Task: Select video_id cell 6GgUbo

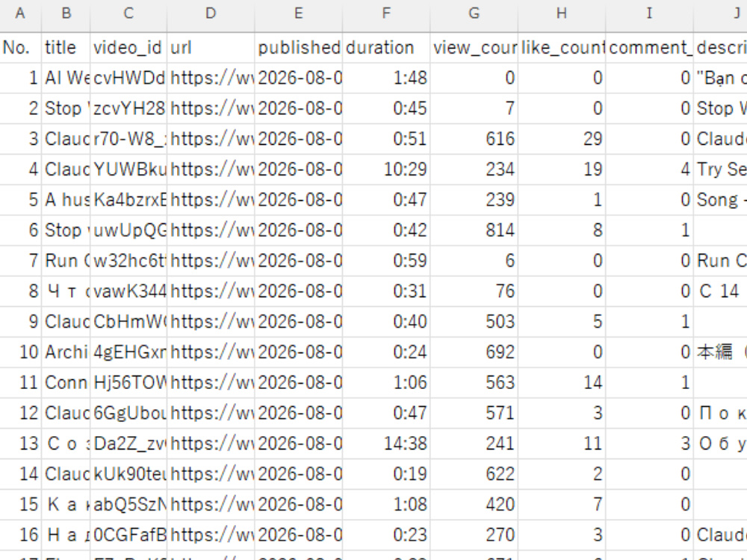Action: click(x=128, y=413)
